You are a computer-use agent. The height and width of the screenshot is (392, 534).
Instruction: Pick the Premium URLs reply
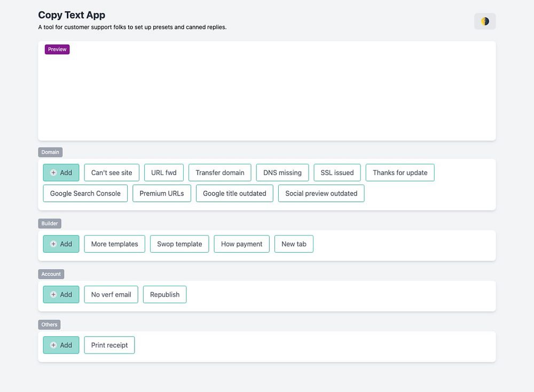162,193
